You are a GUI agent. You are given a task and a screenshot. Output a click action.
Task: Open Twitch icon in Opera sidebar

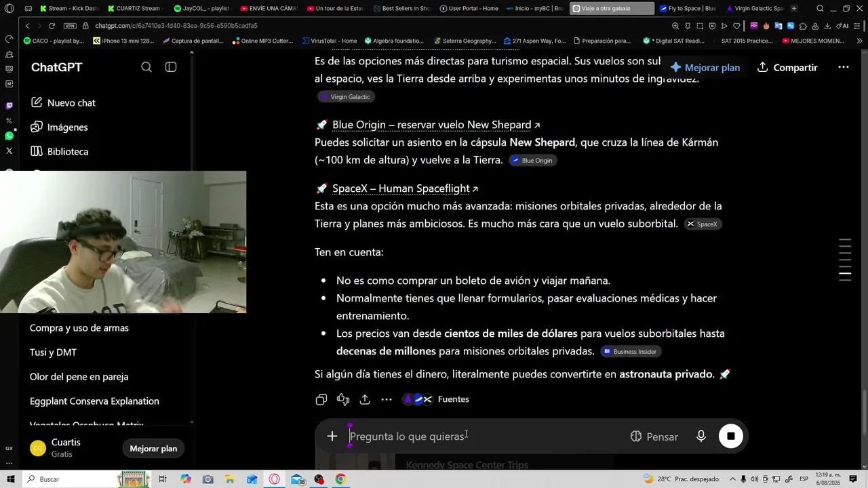(9, 106)
